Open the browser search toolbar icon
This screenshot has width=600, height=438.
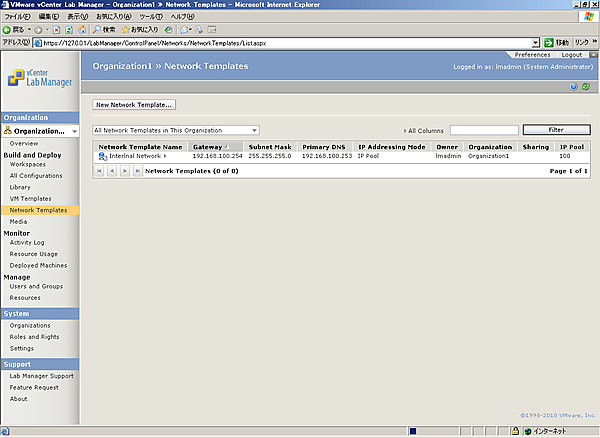(x=96, y=30)
